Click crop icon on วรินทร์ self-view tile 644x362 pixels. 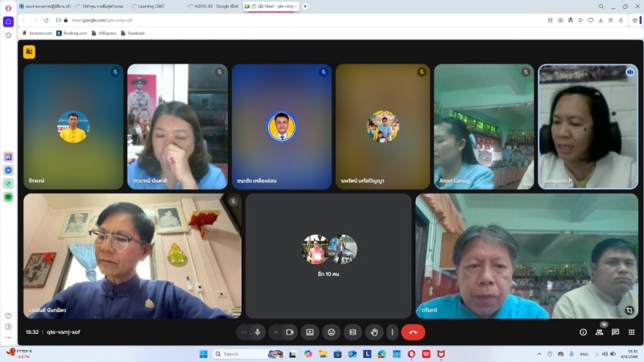click(x=630, y=310)
